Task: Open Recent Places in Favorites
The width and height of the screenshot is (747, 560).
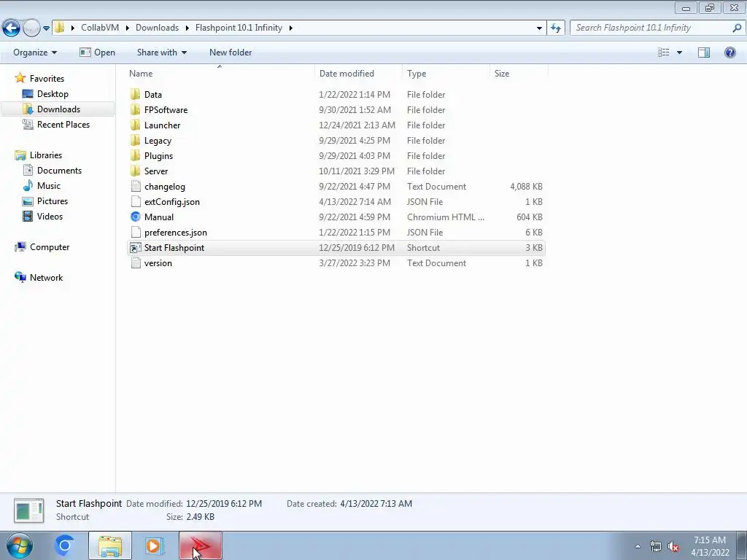Action: 63,124
